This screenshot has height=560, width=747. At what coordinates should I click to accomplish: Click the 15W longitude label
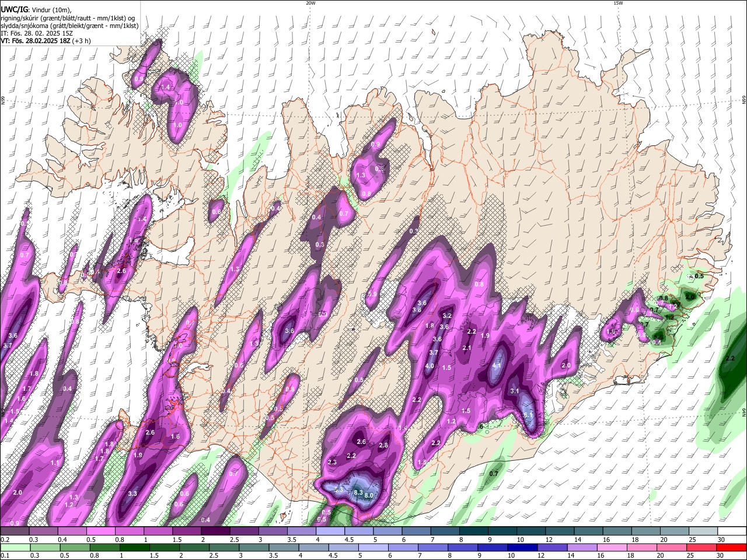click(x=618, y=3)
